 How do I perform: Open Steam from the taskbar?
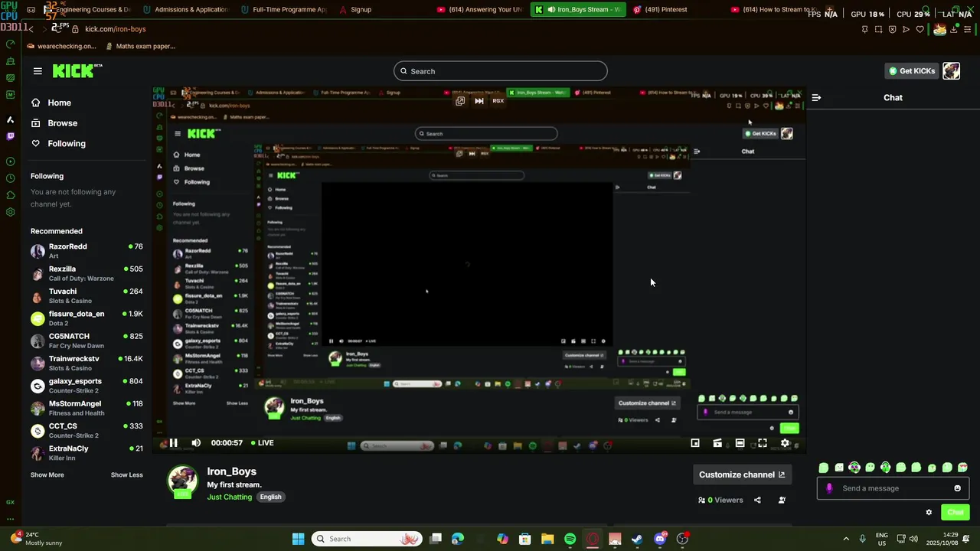(637, 539)
